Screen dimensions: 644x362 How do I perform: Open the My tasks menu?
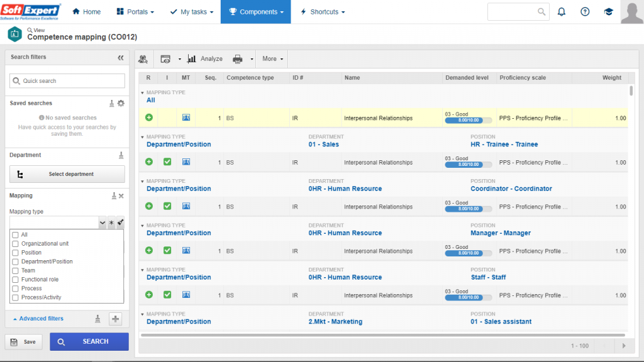192,12
